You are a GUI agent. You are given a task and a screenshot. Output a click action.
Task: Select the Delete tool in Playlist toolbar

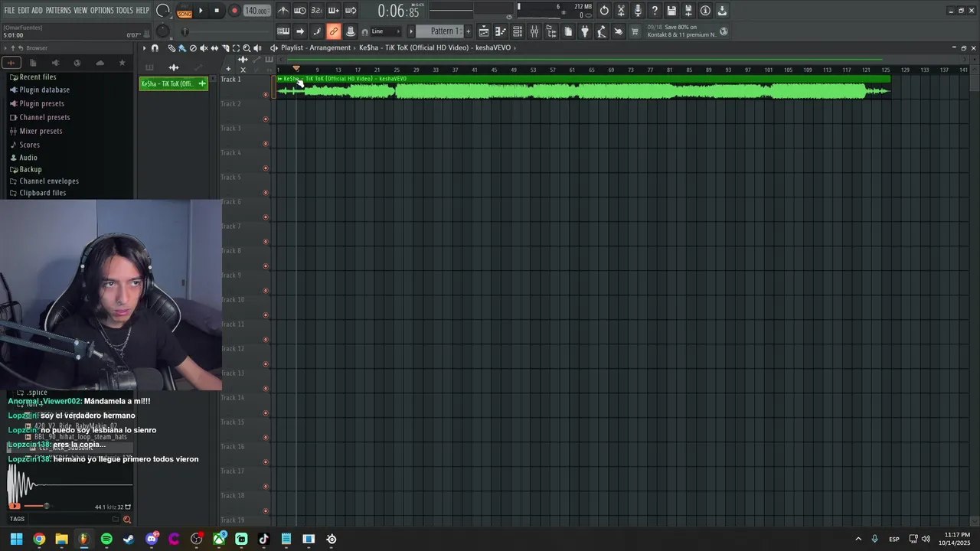(x=193, y=48)
